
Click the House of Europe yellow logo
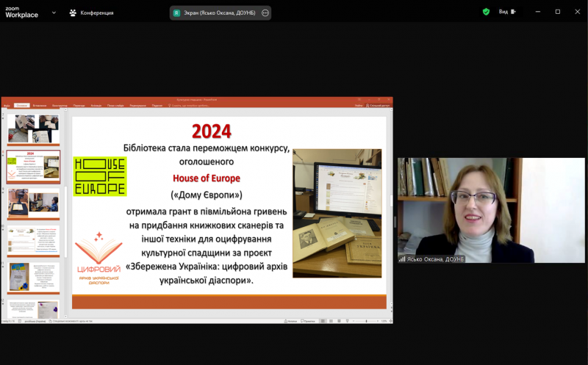(100, 176)
